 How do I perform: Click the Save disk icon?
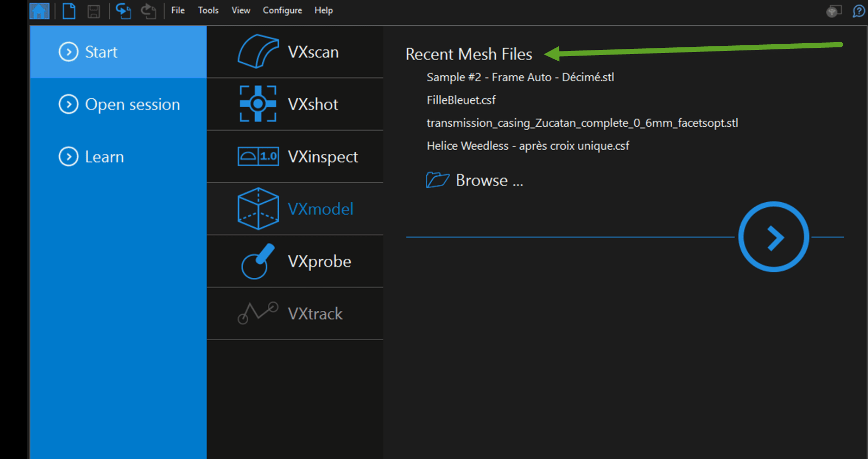[94, 11]
